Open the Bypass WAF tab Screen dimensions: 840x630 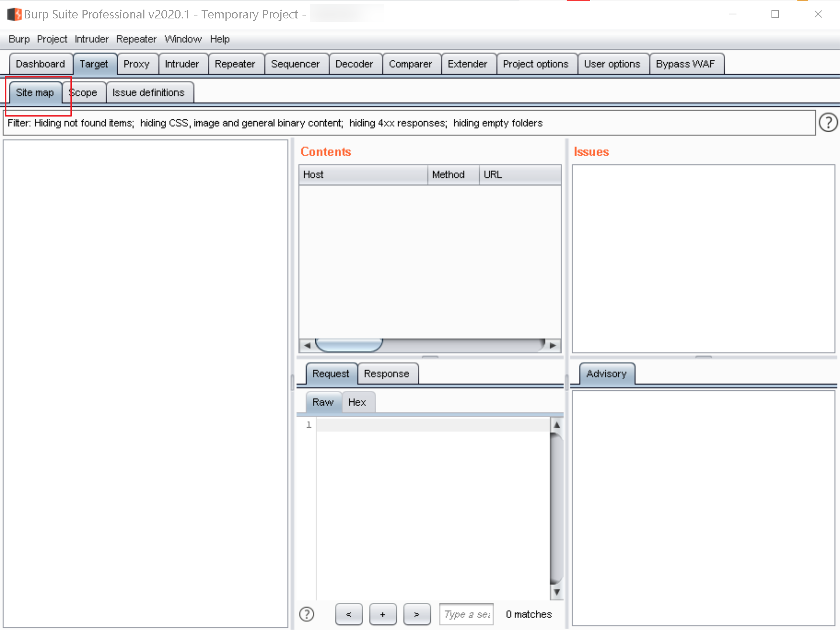click(686, 63)
